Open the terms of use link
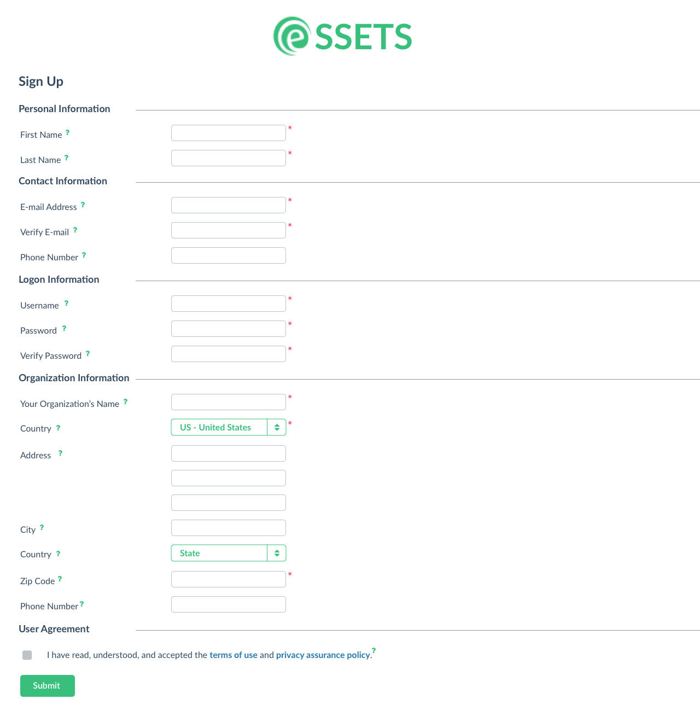 [234, 655]
